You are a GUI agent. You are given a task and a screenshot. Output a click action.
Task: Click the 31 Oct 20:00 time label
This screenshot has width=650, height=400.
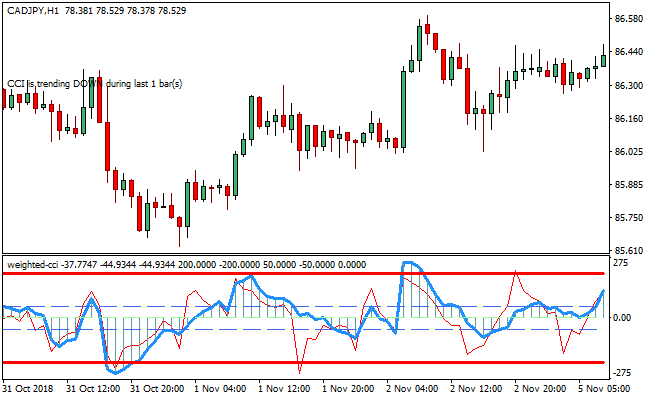(x=158, y=389)
